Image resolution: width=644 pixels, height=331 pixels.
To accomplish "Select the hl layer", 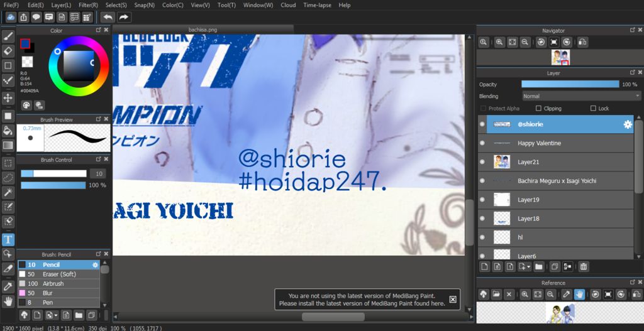I will (556, 237).
